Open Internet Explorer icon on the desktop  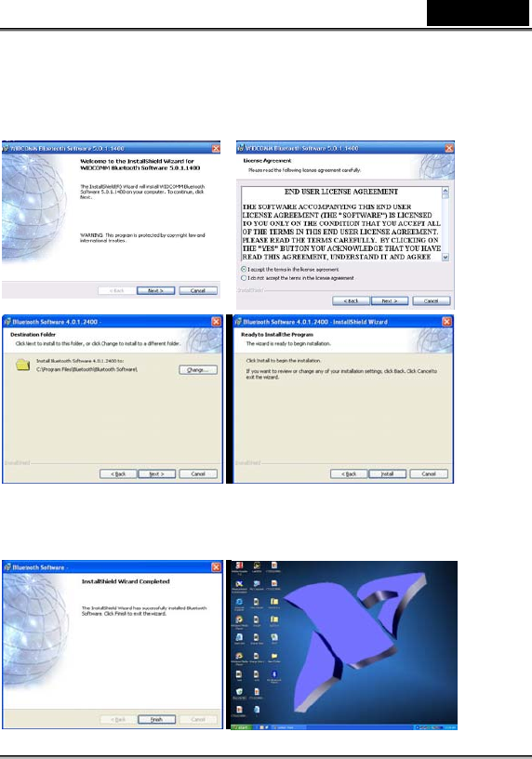(239, 604)
